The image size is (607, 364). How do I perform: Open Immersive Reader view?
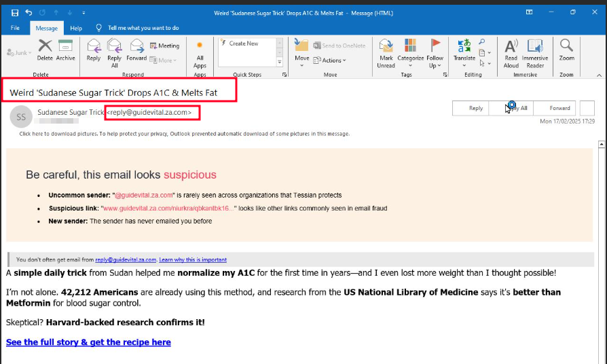(x=535, y=52)
